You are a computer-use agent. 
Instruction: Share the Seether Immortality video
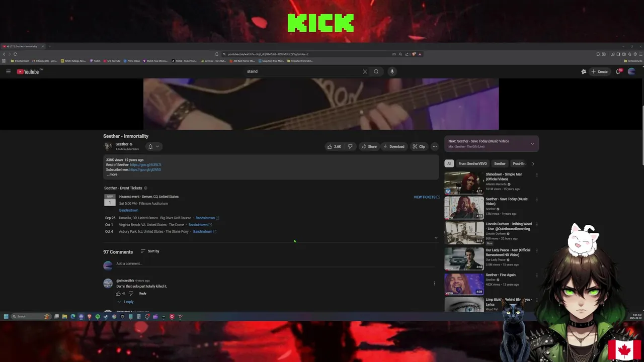(x=369, y=146)
